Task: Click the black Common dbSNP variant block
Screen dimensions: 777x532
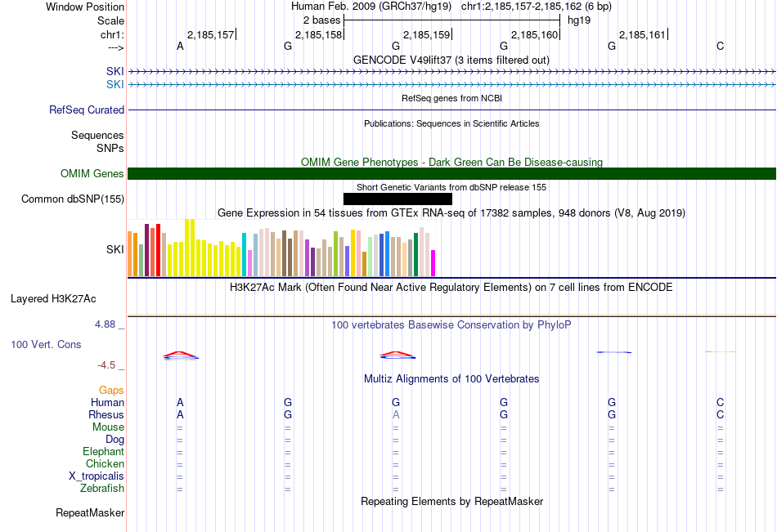Action: 397,199
